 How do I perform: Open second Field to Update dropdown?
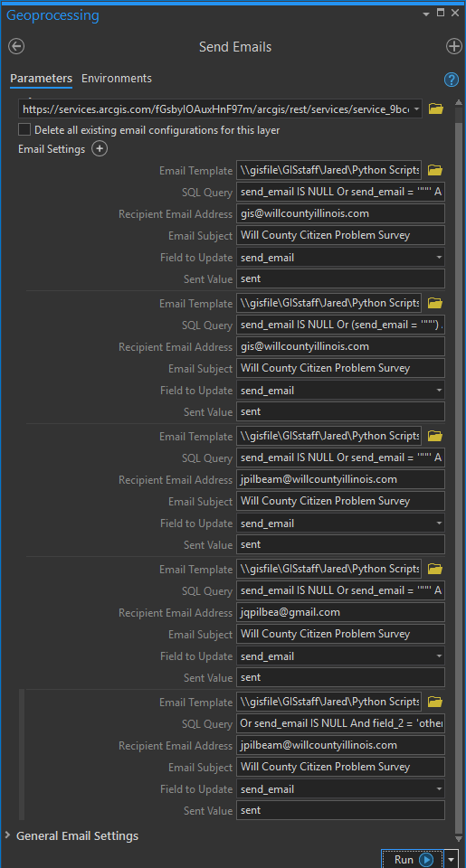(440, 391)
